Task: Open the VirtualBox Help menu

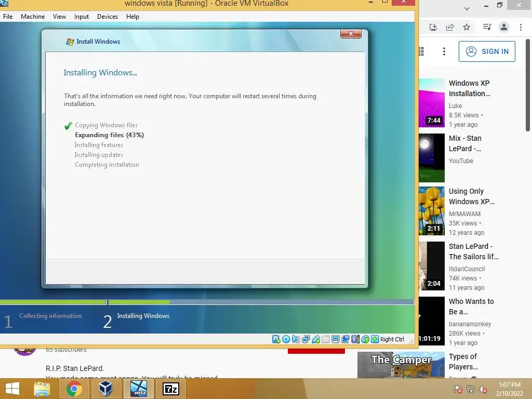Action: [x=132, y=16]
